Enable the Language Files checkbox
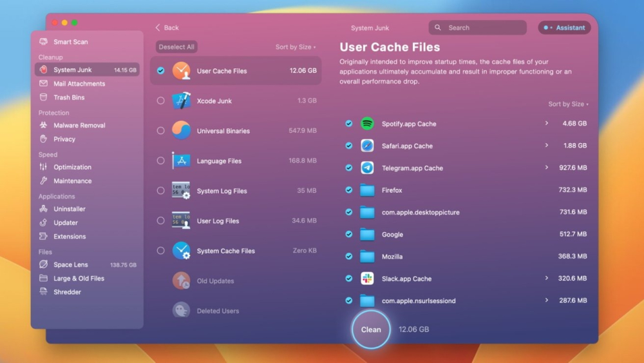 (x=161, y=161)
